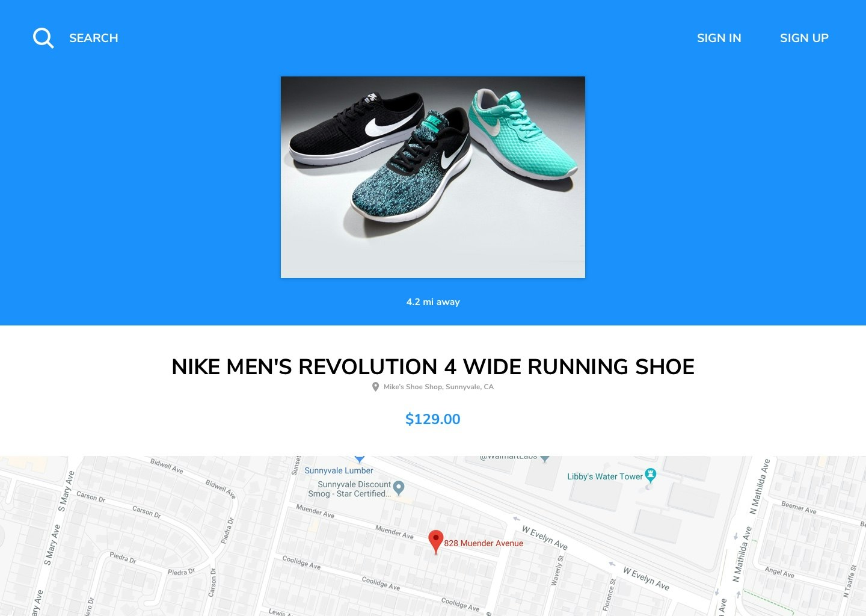Open the SEARCH field label

94,38
